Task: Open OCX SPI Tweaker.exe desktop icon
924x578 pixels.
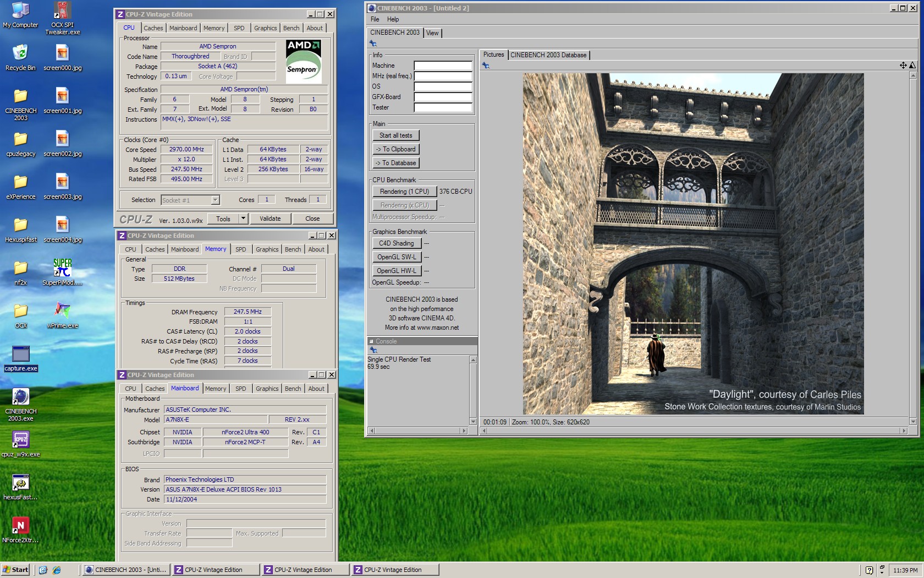Action: coord(62,18)
